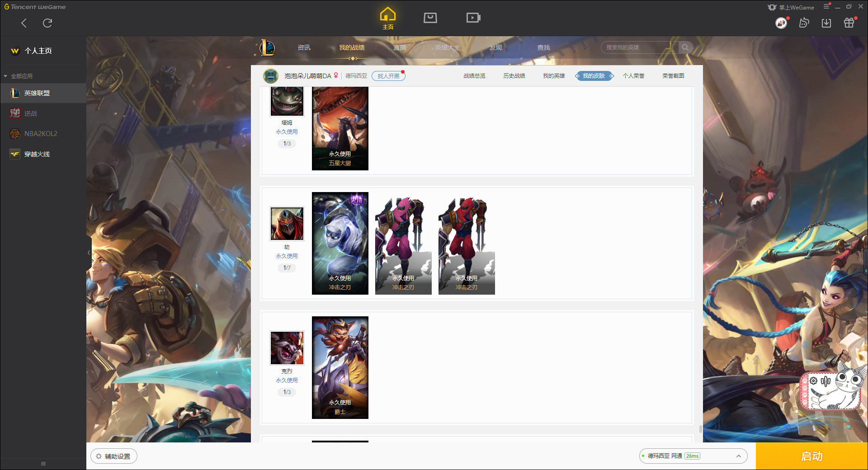The height and width of the screenshot is (470, 868).
Task: Open the store bag icon
Action: click(x=430, y=18)
